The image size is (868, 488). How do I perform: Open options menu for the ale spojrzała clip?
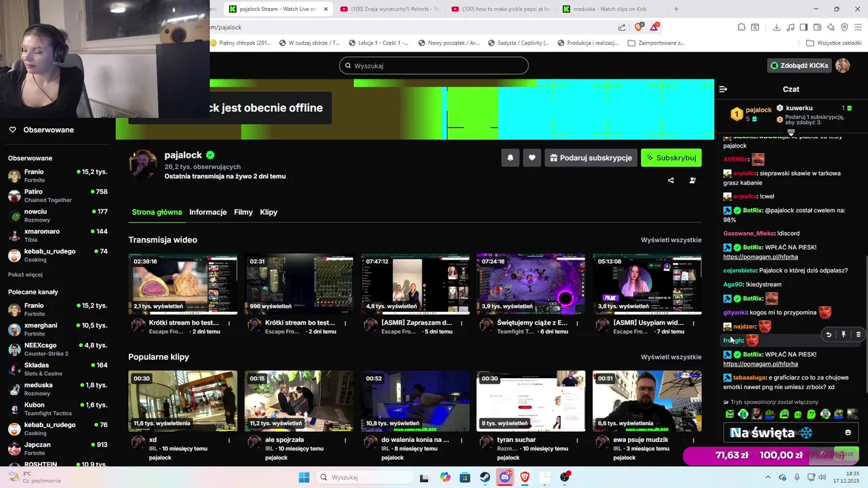[345, 440]
